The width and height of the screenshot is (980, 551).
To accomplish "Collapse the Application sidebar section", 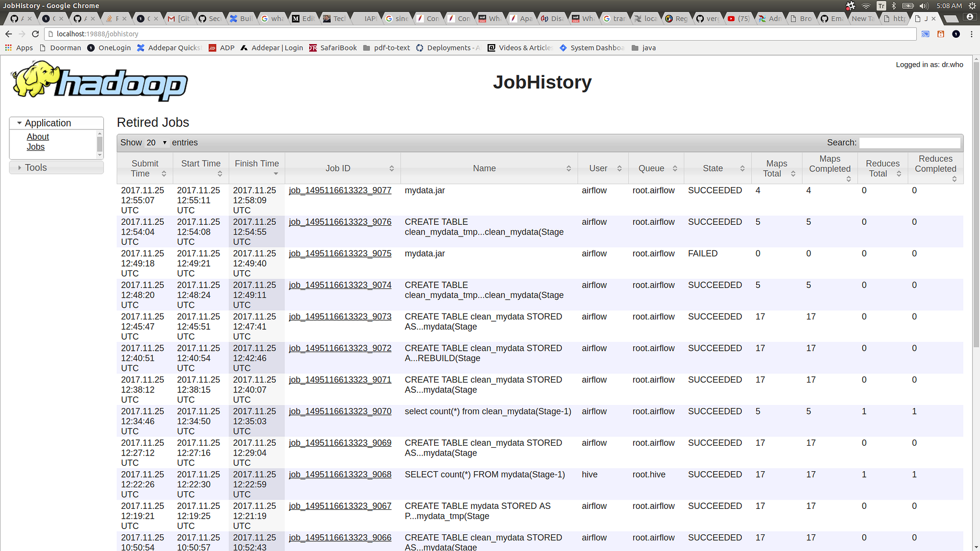I will pyautogui.click(x=56, y=123).
